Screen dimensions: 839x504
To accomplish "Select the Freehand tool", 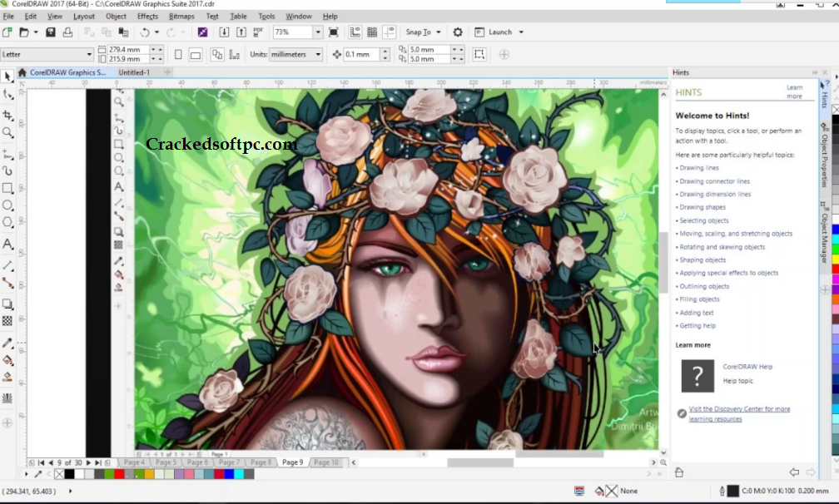I will tap(7, 155).
